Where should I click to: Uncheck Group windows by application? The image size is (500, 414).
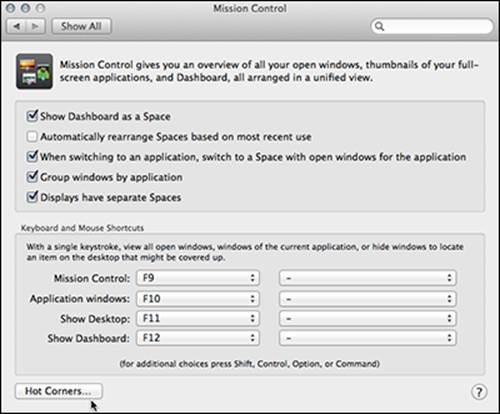coord(32,177)
